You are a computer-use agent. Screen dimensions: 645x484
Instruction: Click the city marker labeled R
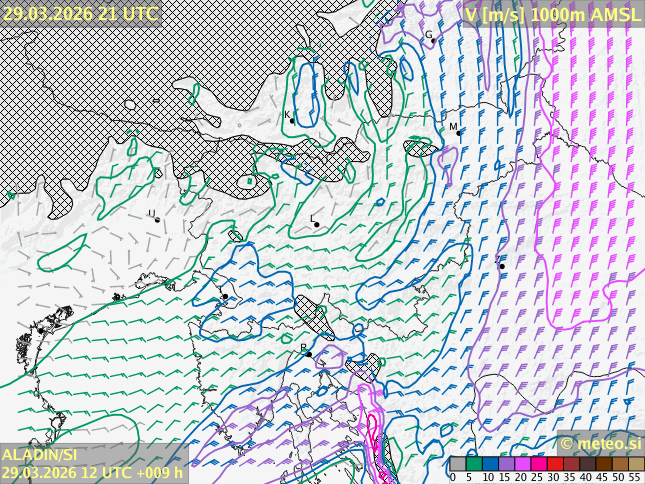coord(309,354)
